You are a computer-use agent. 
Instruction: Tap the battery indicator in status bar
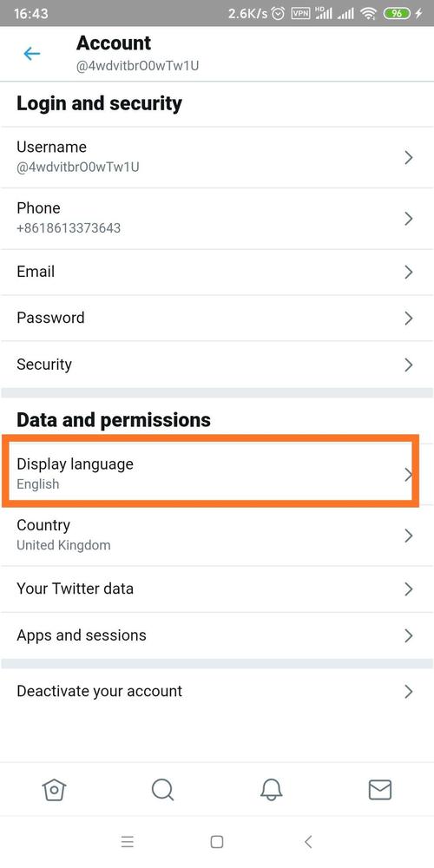[x=398, y=14]
